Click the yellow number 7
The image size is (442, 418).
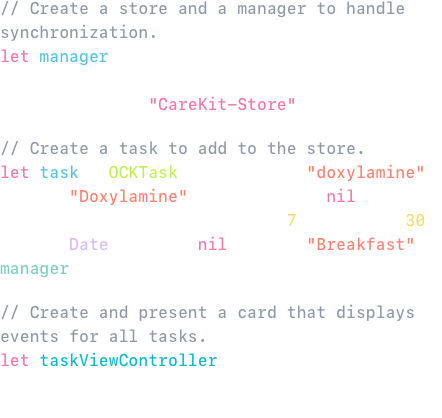point(292,221)
